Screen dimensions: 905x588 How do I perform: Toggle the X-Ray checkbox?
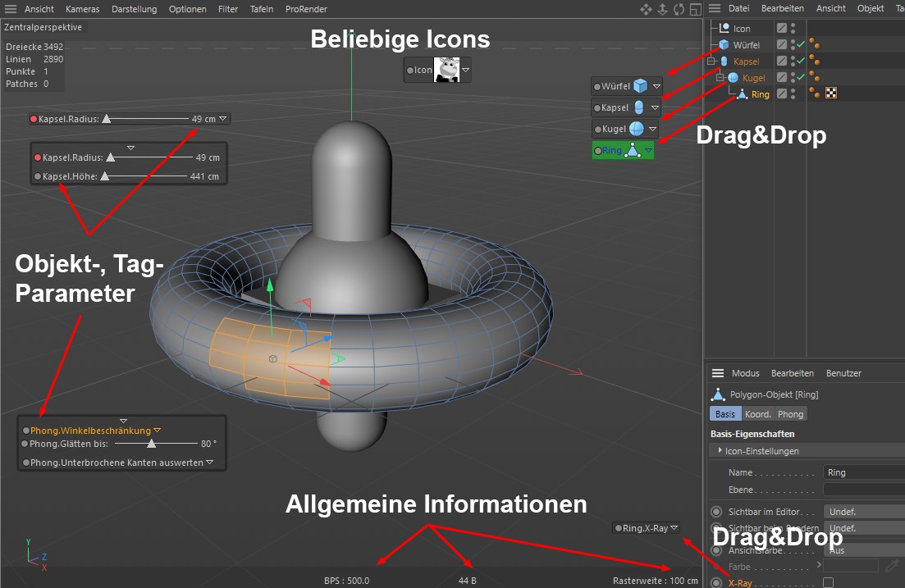828,582
